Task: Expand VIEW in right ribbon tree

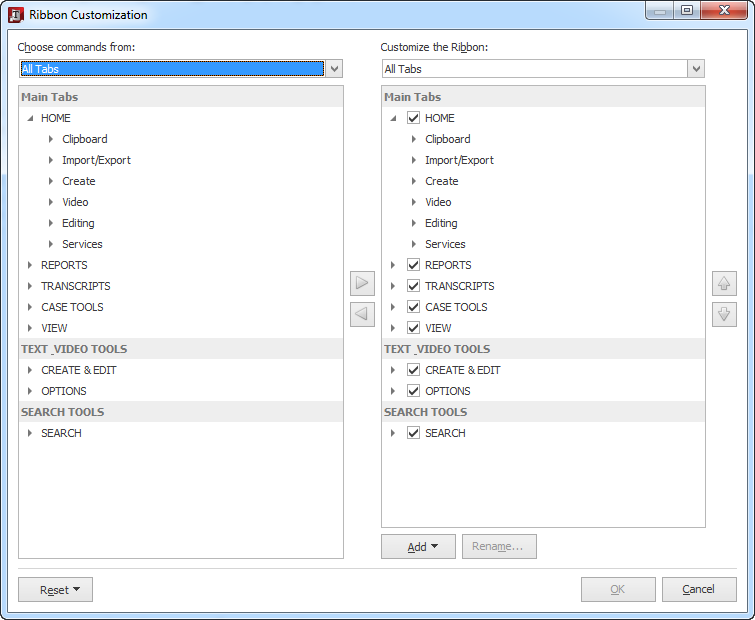Action: coord(393,328)
